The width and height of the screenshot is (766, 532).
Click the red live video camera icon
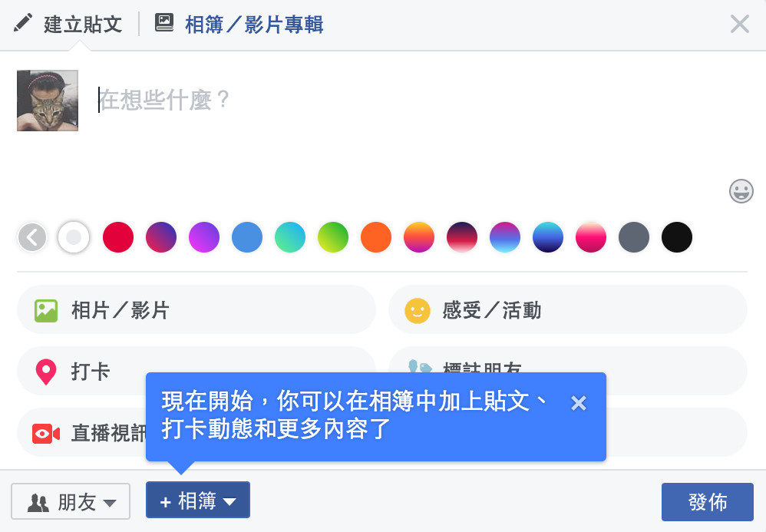pos(46,433)
